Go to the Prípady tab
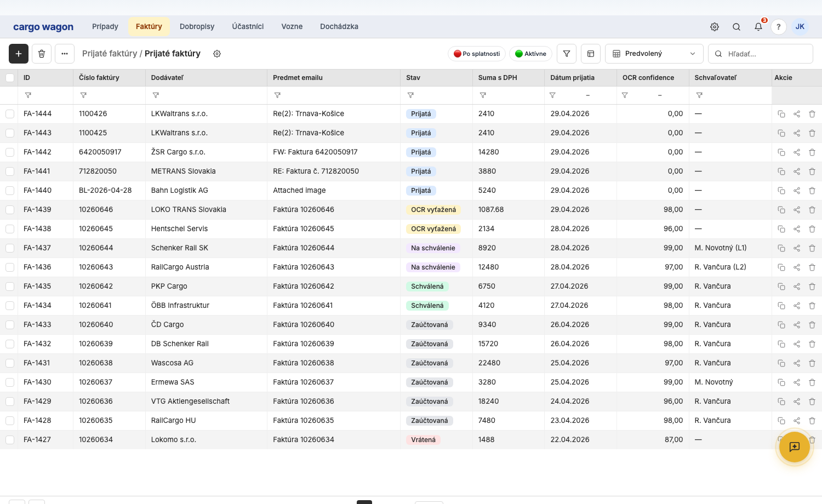Image resolution: width=822 pixels, height=504 pixels. pyautogui.click(x=105, y=27)
